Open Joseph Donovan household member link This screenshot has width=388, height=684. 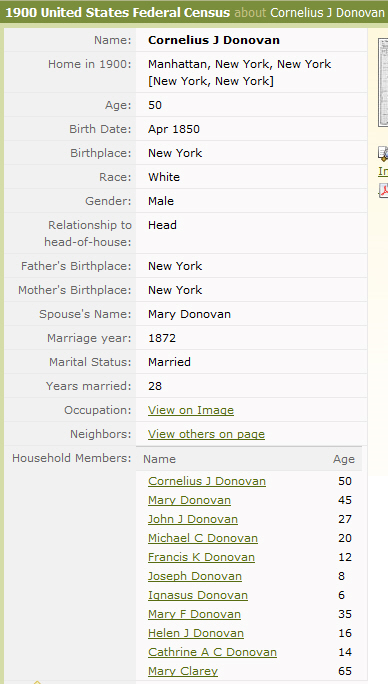tap(195, 576)
